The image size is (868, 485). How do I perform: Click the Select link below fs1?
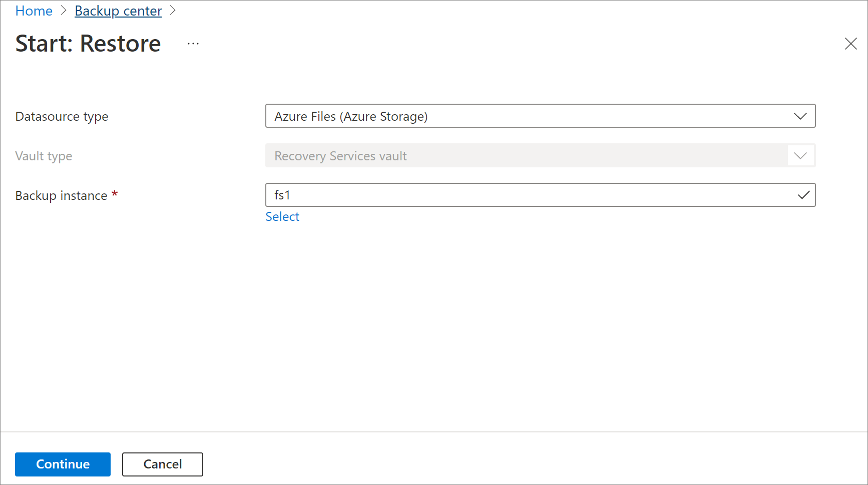(282, 217)
